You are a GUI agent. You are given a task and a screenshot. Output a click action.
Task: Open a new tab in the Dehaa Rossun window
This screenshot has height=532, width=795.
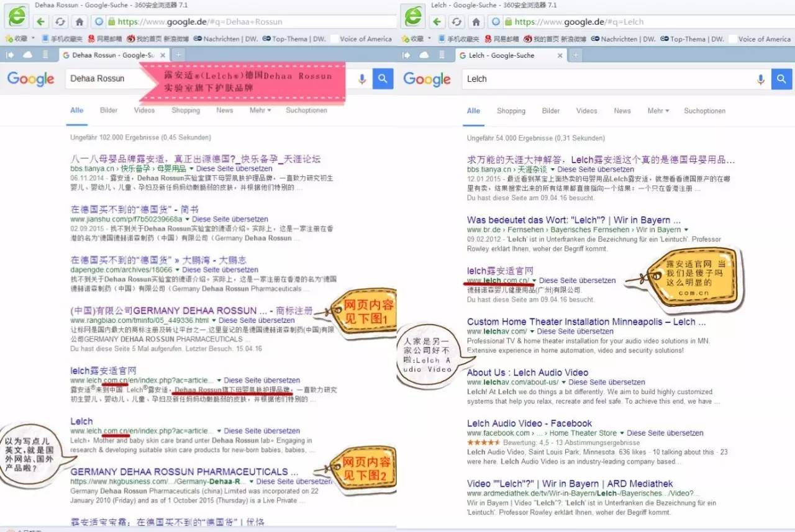[x=178, y=55]
